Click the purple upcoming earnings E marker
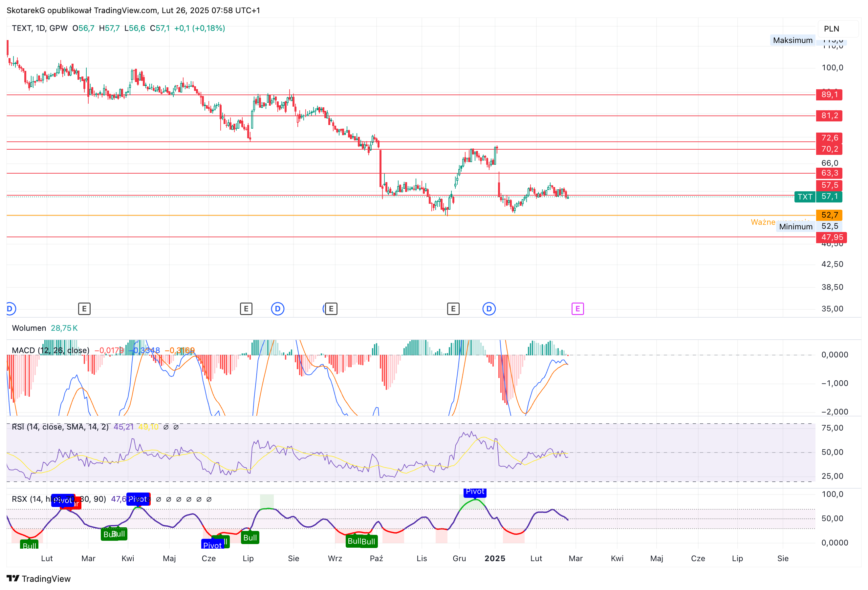The image size is (868, 590). [x=577, y=309]
